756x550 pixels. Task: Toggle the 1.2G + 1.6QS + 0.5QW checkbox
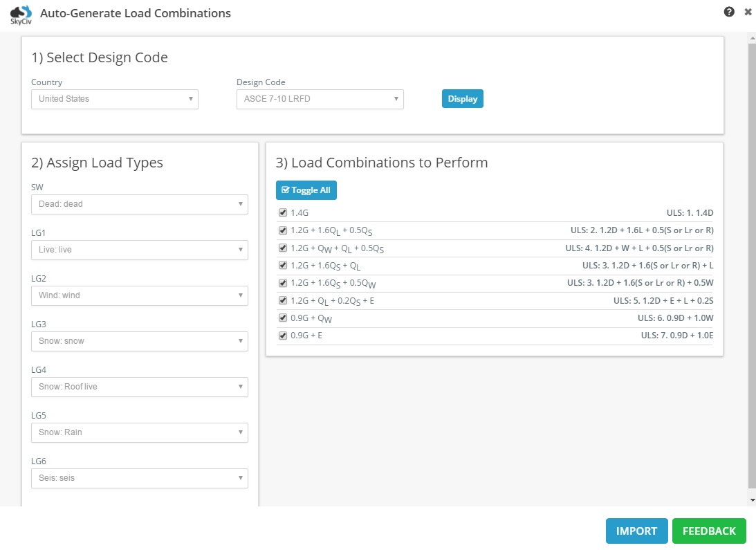(283, 283)
